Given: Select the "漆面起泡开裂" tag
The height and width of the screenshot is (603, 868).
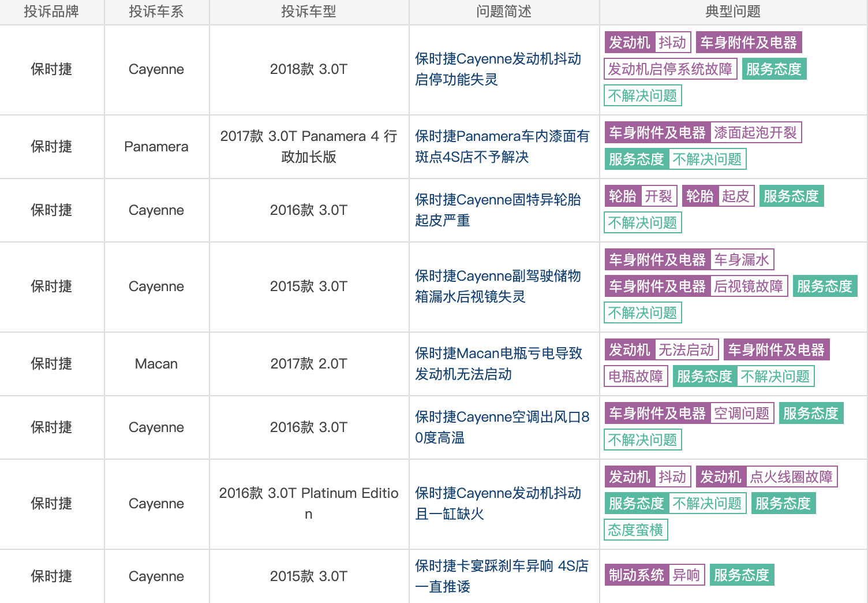Looking at the screenshot, I should 755,133.
